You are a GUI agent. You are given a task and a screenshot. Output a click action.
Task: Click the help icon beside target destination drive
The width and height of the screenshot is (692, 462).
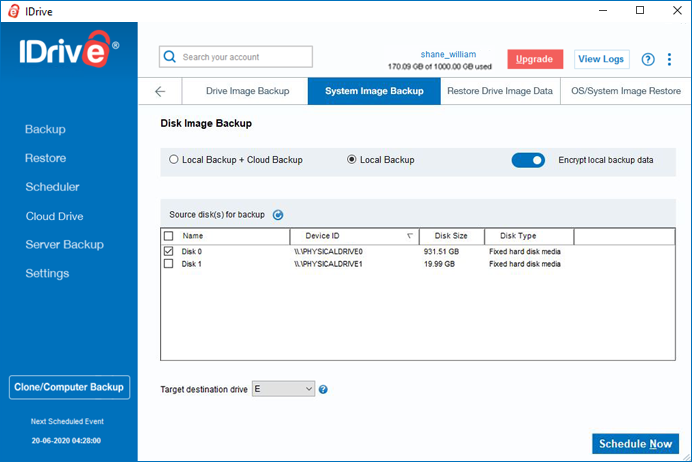click(x=323, y=389)
